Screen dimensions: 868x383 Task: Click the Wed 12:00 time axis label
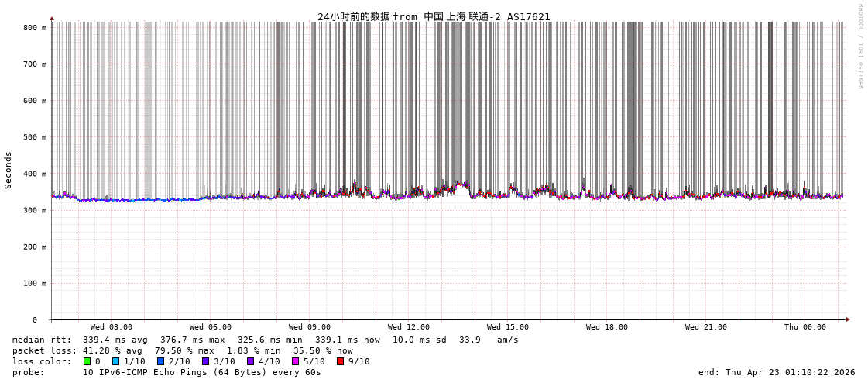point(409,327)
